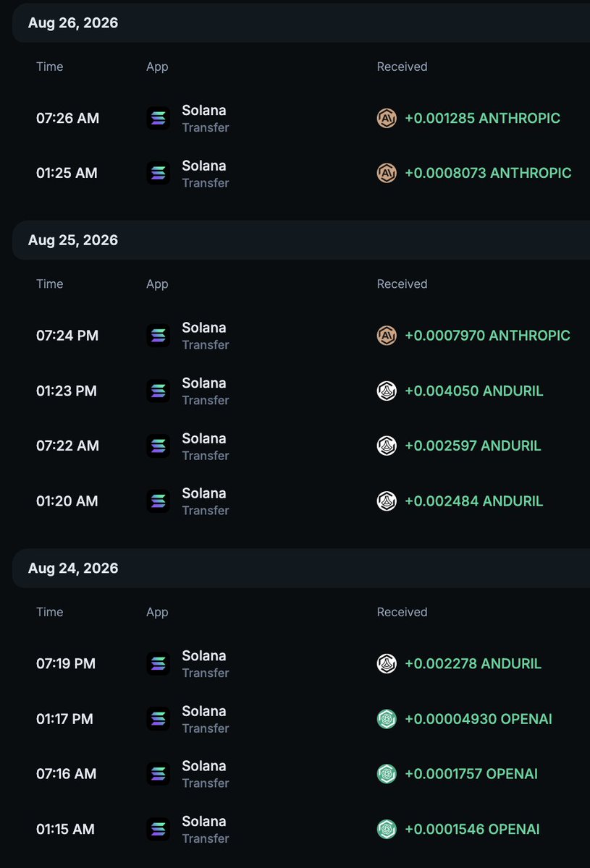Click Solana Transfer label in 01:15 AM row

(x=205, y=830)
